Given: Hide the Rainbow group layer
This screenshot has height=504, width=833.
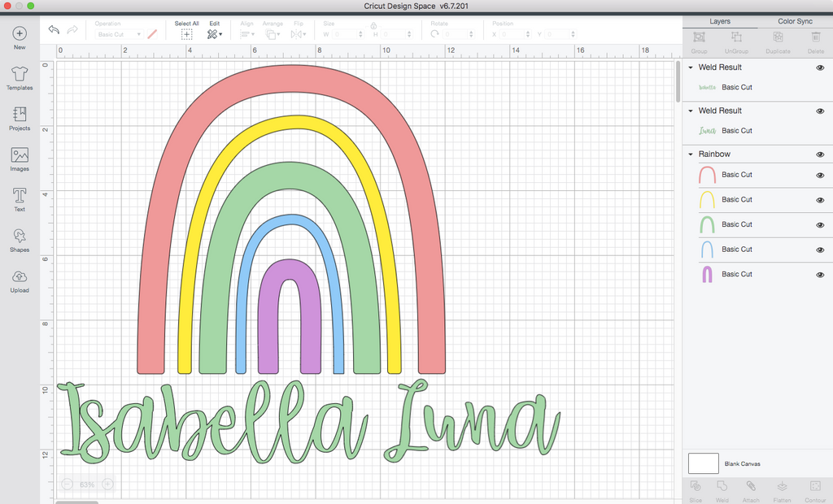Looking at the screenshot, I should [x=820, y=154].
